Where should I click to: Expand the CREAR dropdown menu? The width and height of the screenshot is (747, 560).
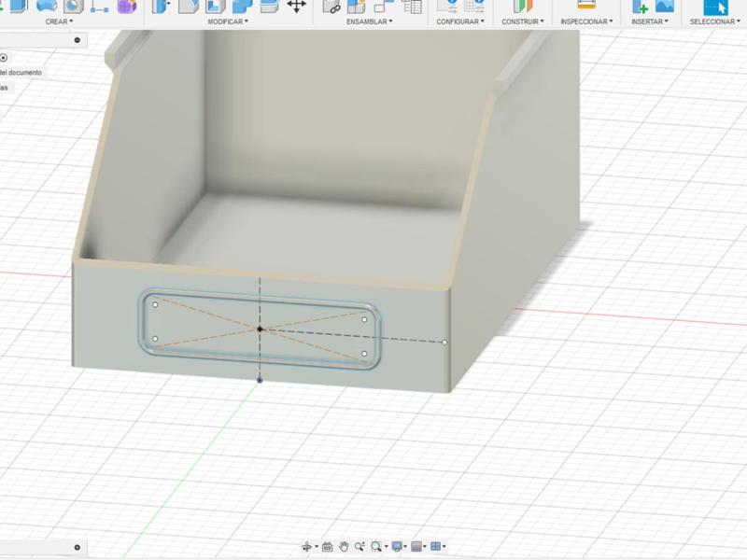(59, 21)
